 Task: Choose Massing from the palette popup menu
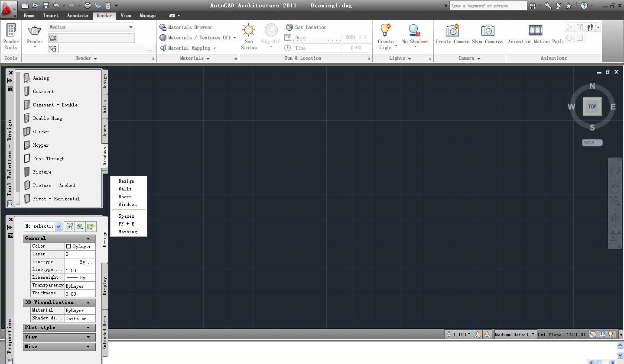click(x=128, y=232)
